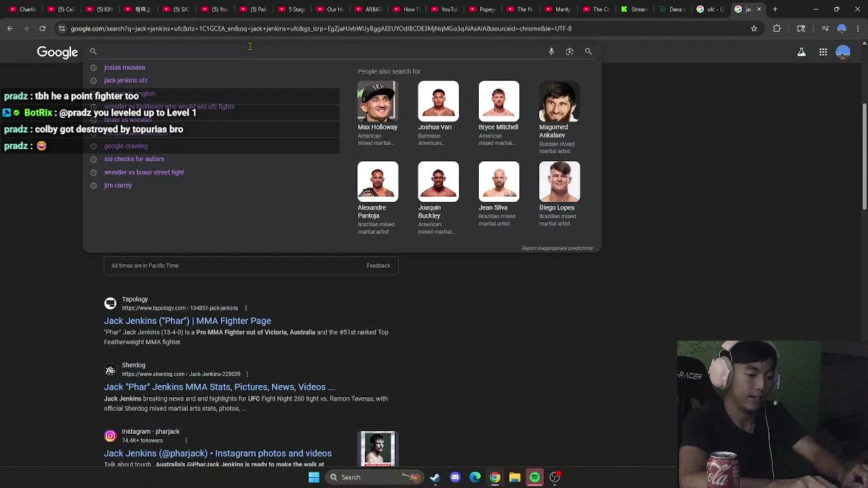
Task: Switch to the ARBAT browser tab
Action: [368, 9]
